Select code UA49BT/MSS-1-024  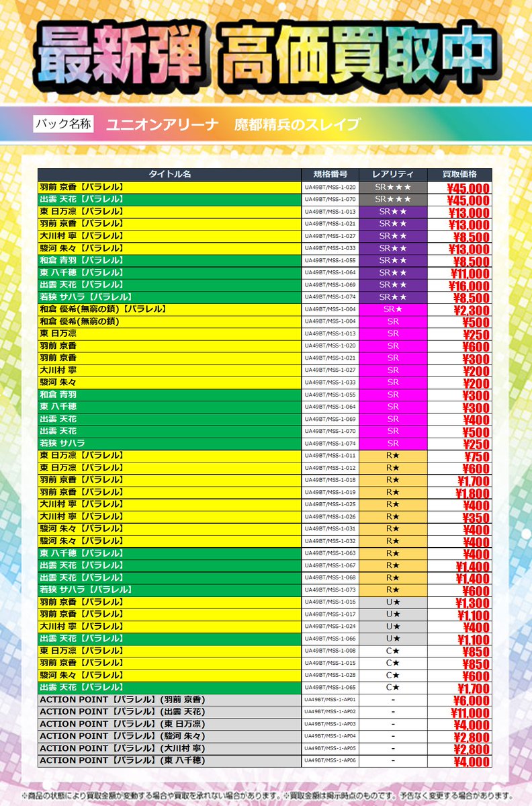[330, 626]
